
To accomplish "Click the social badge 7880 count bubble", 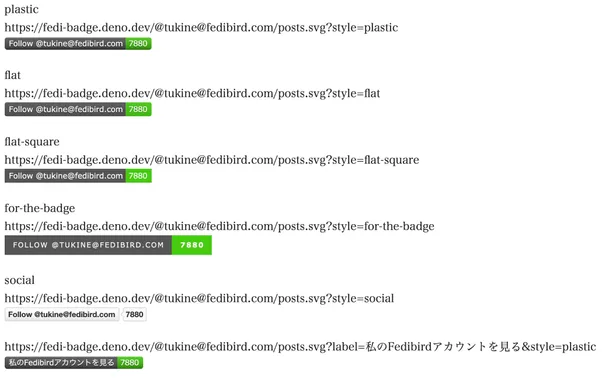I will click(x=134, y=315).
